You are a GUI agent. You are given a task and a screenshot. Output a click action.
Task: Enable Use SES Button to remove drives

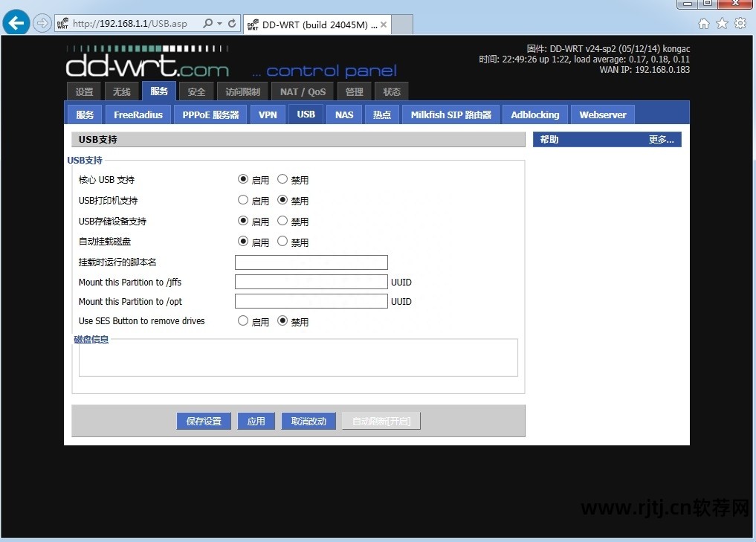(243, 320)
